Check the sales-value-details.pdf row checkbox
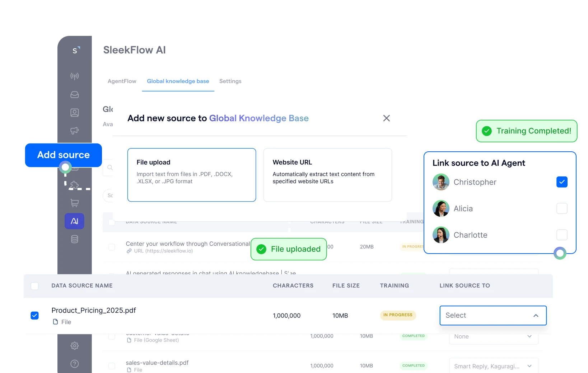The width and height of the screenshot is (588, 373). tap(112, 366)
